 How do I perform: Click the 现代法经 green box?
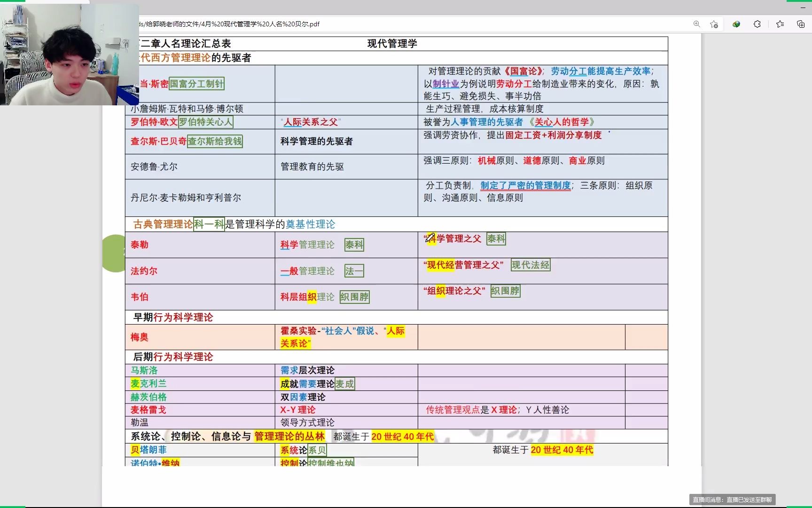(530, 265)
